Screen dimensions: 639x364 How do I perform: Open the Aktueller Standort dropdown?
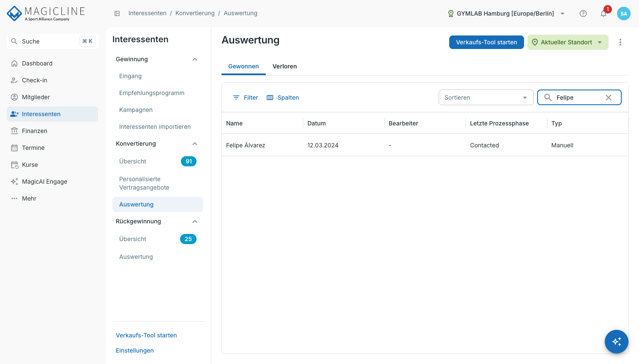coord(568,42)
